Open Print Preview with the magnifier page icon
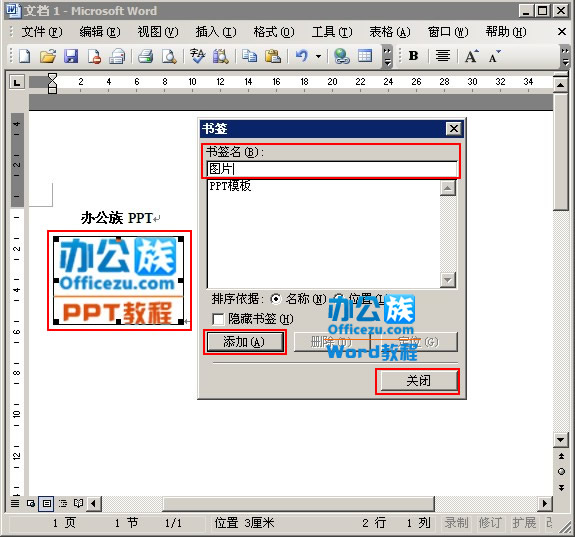575x537 pixels. tap(169, 56)
